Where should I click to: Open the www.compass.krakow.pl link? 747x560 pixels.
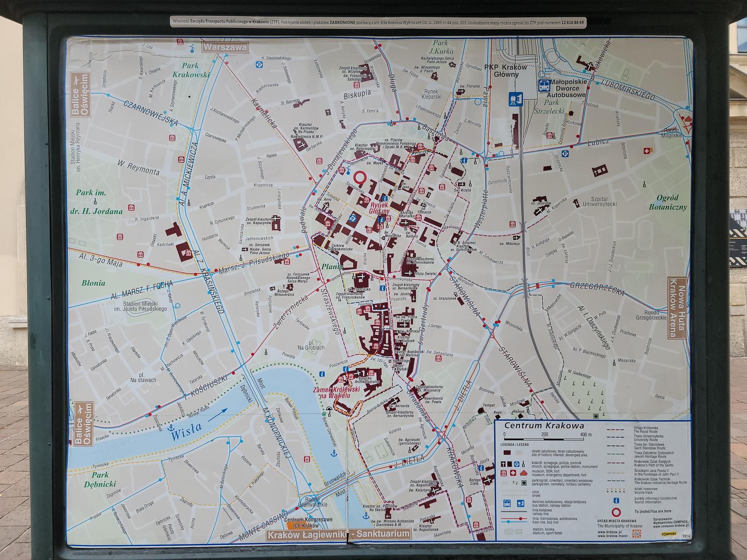point(671,525)
